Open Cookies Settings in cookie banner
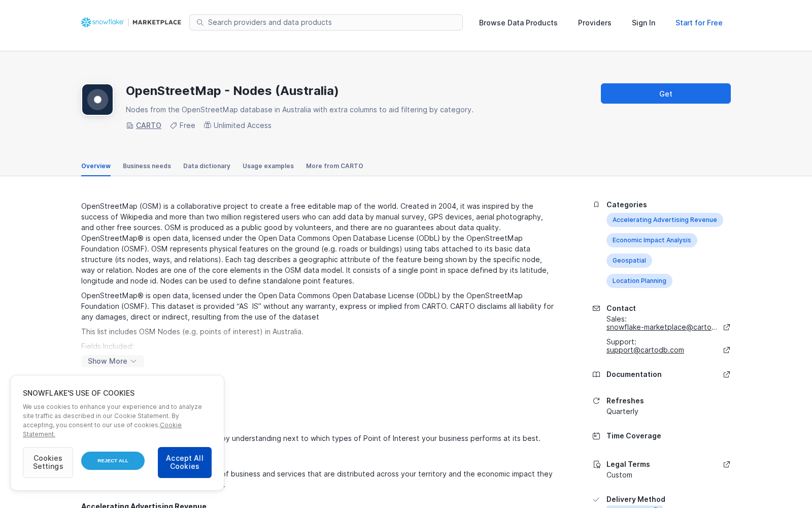The height and width of the screenshot is (508, 812). (48, 462)
